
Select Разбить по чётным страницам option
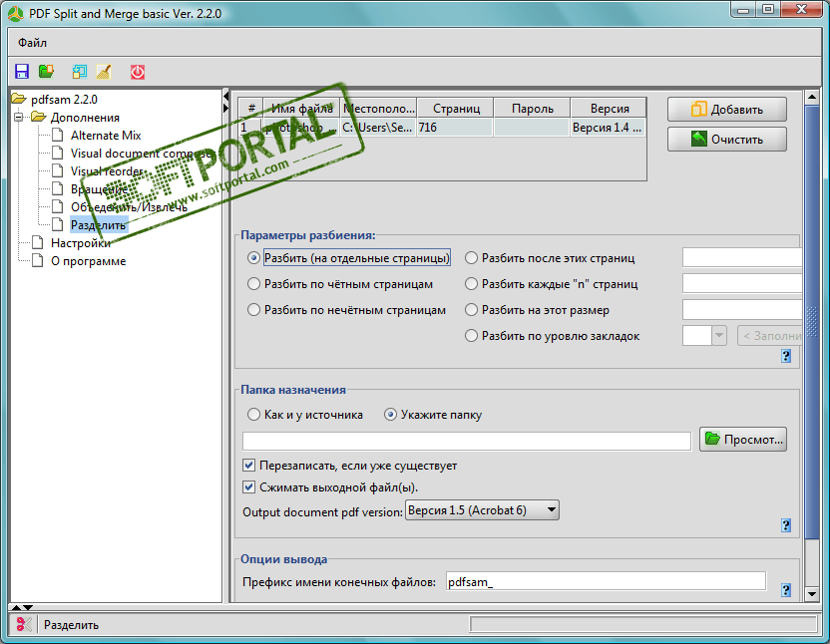(x=254, y=284)
